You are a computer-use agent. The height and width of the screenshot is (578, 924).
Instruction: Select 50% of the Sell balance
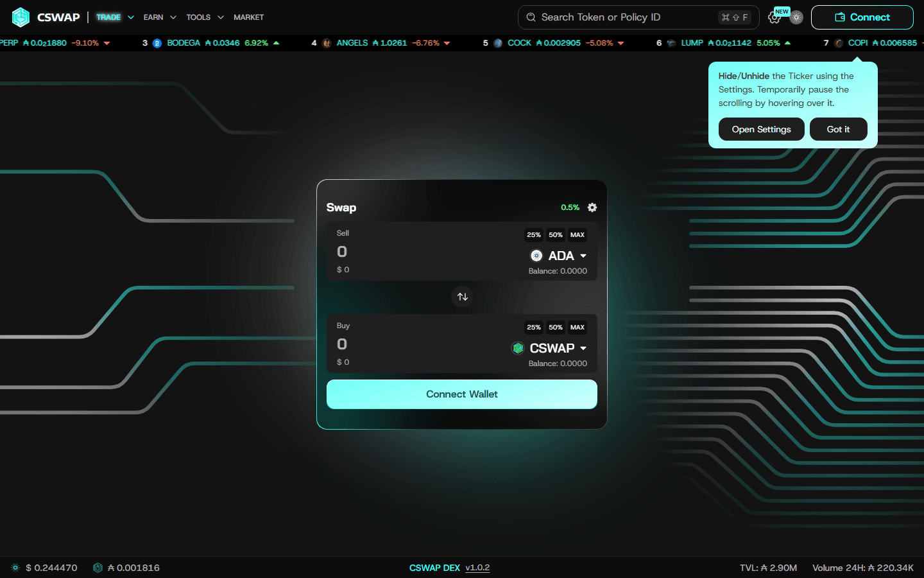tap(556, 235)
